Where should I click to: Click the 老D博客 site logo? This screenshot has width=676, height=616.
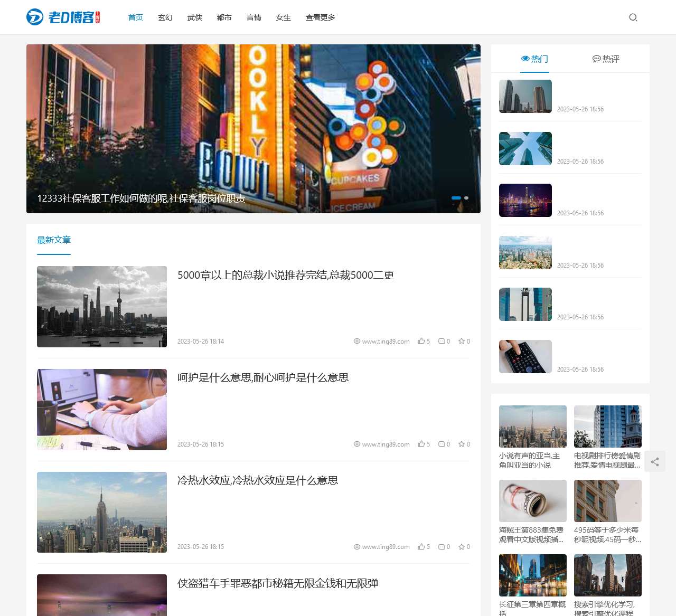pyautogui.click(x=63, y=17)
